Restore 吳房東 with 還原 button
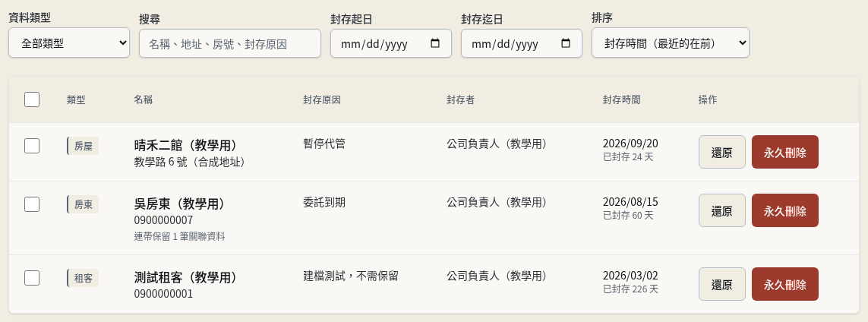Screen dimensions: 868x322 point(722,210)
